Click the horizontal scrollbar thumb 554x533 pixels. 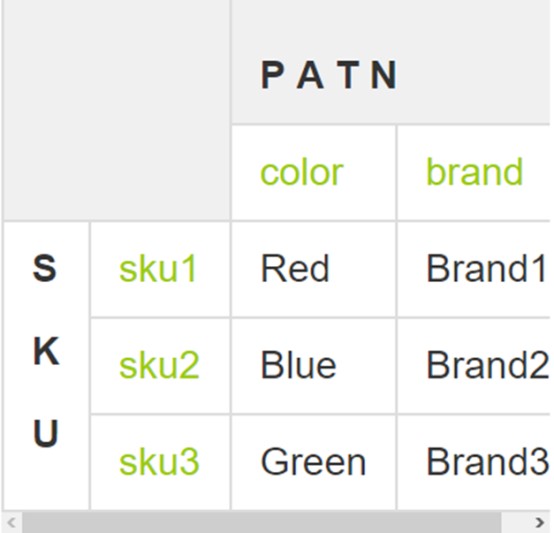point(262,522)
